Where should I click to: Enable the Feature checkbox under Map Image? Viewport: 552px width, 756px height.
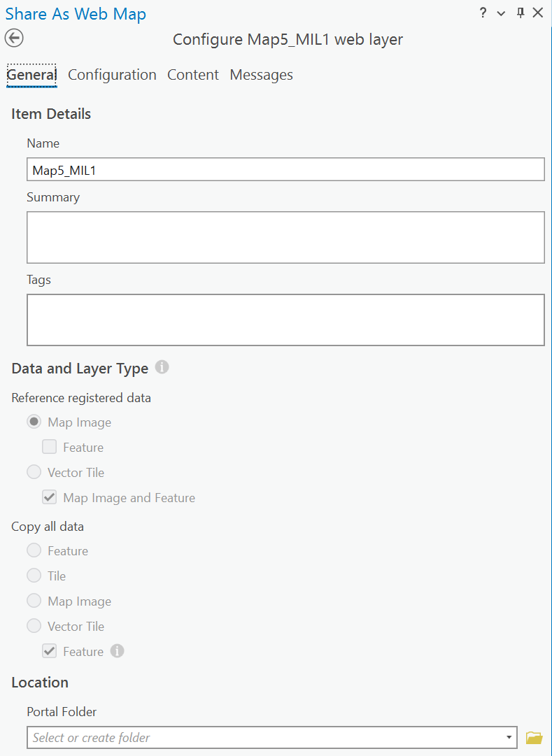tap(49, 447)
